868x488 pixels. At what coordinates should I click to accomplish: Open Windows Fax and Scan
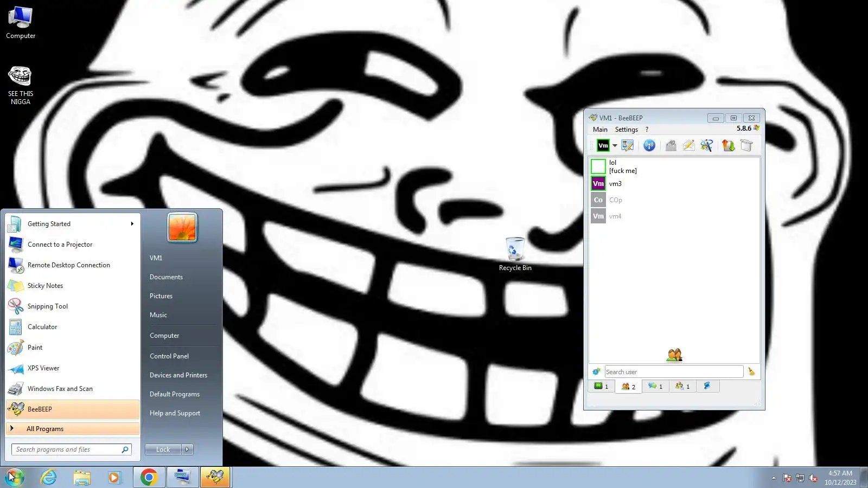click(x=72, y=389)
